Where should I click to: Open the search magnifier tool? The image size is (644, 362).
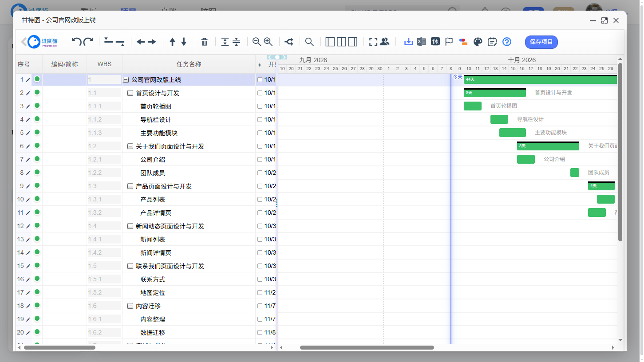309,42
